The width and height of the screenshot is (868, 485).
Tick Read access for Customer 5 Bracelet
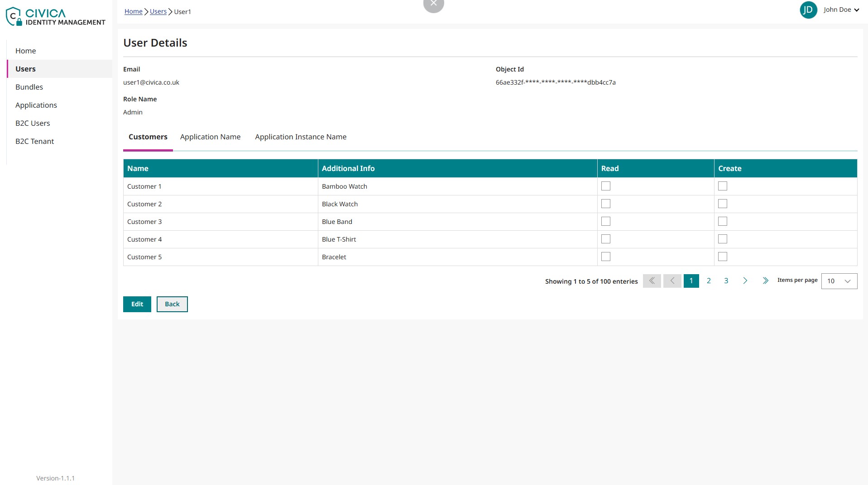tap(605, 257)
